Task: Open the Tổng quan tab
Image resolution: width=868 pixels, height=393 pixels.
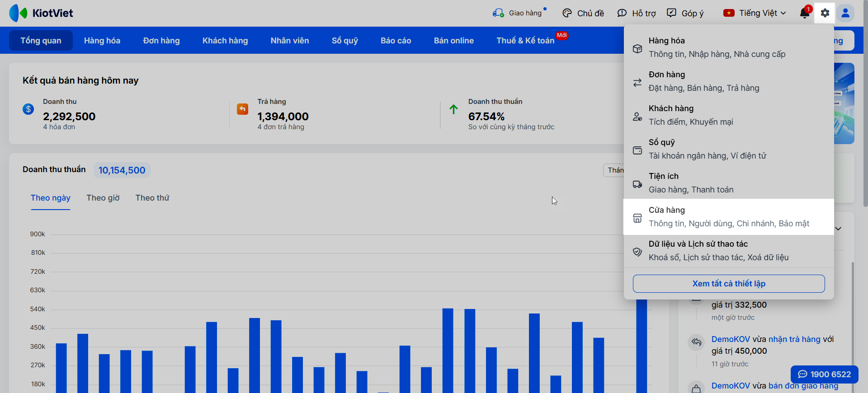Action: [x=41, y=41]
